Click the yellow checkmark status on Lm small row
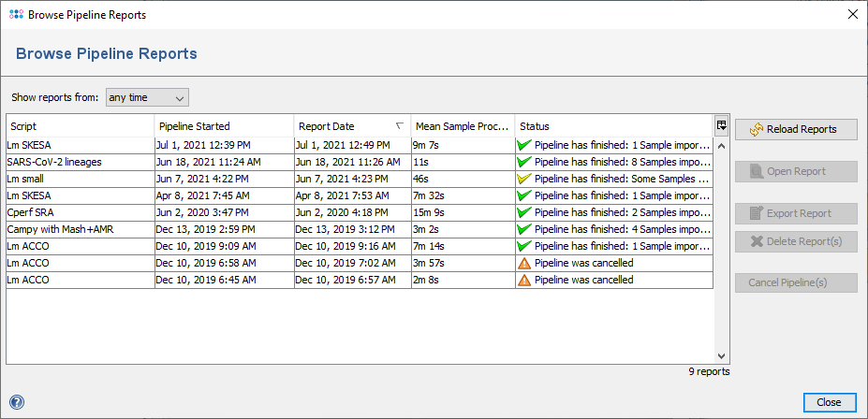This screenshot has height=419, width=868. pyautogui.click(x=523, y=179)
